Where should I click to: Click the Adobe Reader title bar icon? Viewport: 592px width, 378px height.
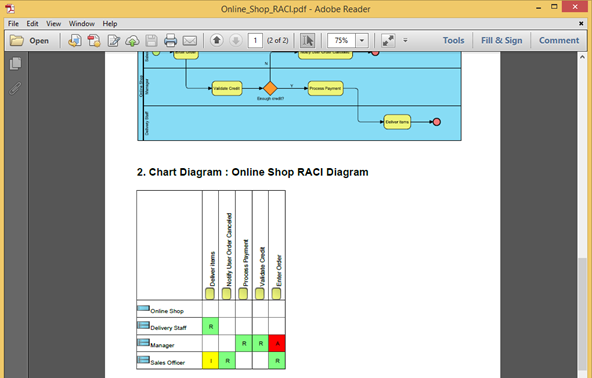coord(10,9)
